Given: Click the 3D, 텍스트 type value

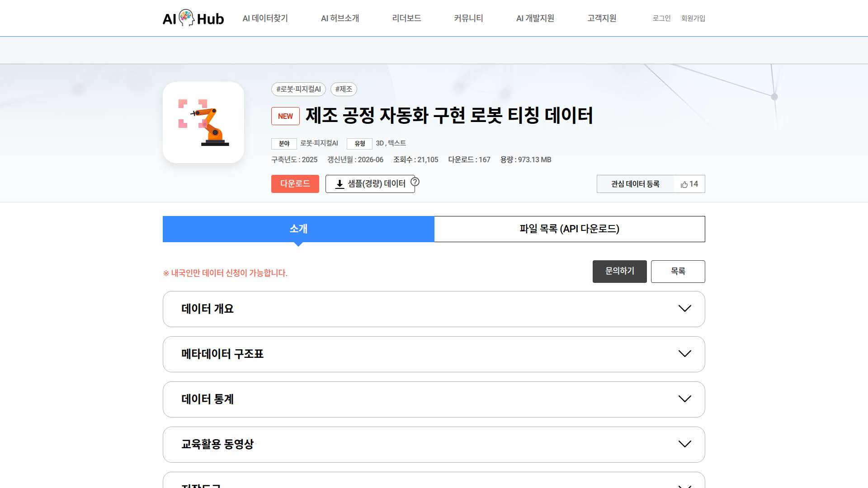Looking at the screenshot, I should coord(391,143).
